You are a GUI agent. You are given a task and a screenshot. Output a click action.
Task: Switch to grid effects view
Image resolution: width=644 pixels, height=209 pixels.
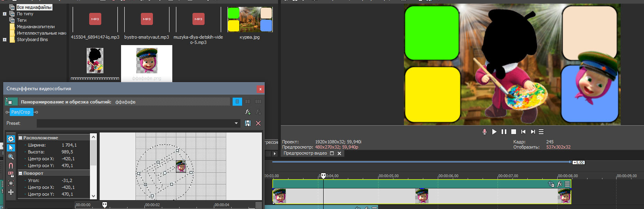[258, 101]
